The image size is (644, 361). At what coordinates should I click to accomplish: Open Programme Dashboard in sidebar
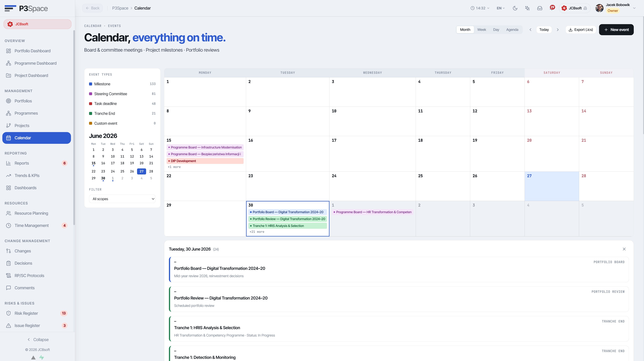click(37, 63)
